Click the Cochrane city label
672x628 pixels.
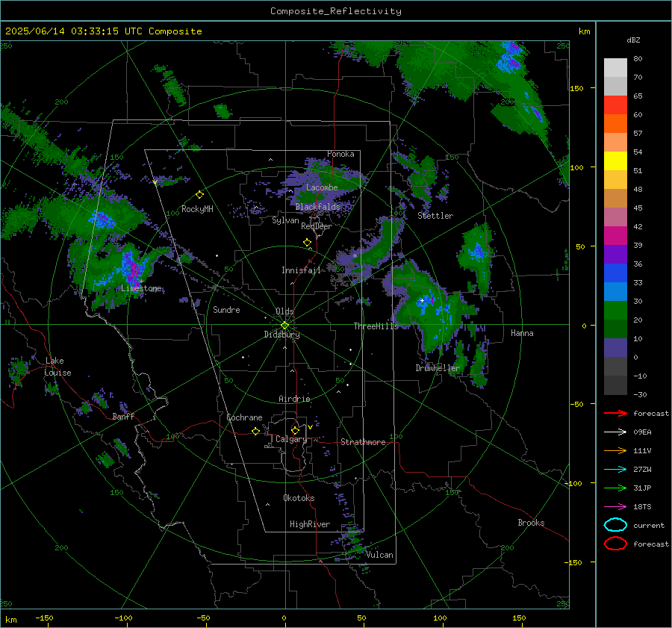[x=244, y=417]
